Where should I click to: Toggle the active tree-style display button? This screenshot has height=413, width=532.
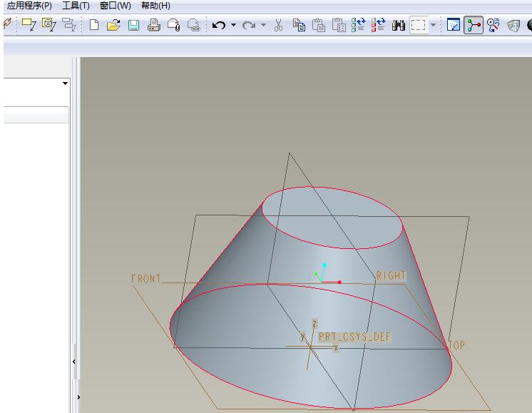(x=474, y=25)
